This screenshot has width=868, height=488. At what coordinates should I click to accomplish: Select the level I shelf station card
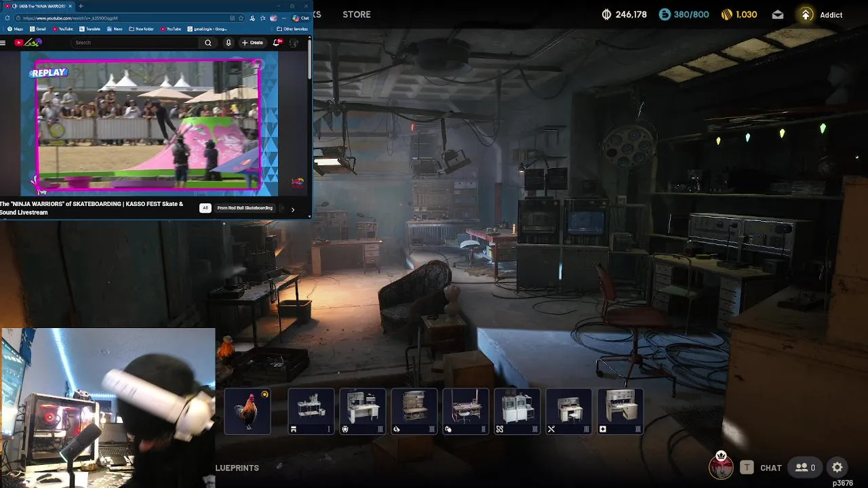pyautogui.click(x=311, y=411)
